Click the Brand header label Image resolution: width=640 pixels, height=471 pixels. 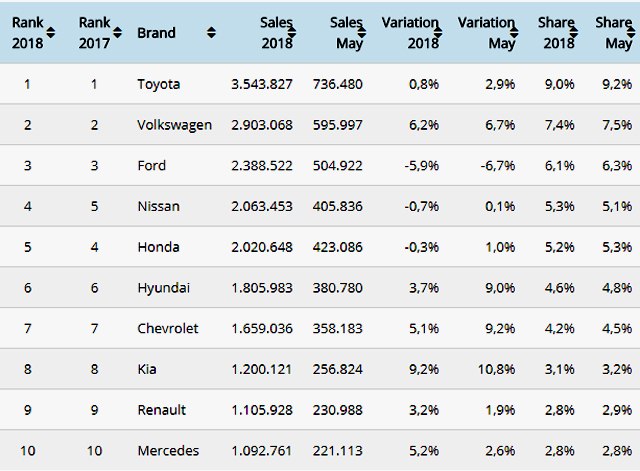[156, 33]
